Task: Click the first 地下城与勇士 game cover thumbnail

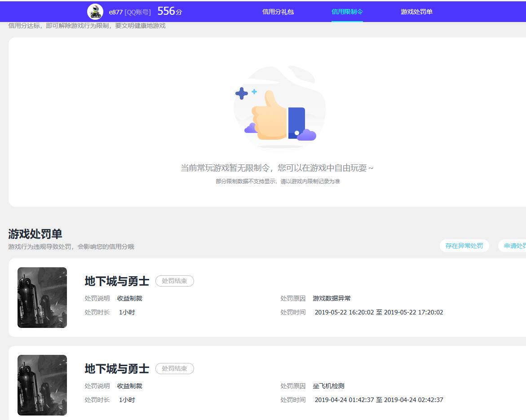Action: point(42,297)
